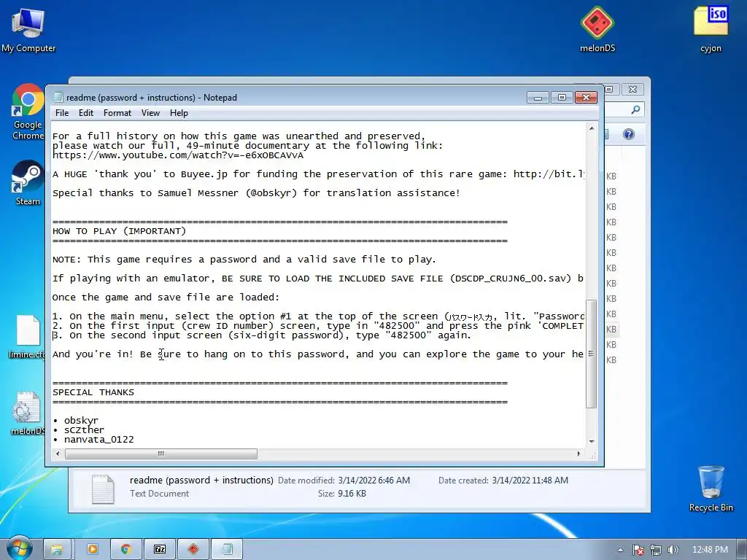The height and width of the screenshot is (560, 747).
Task: Open Chrome from the taskbar
Action: (125, 549)
